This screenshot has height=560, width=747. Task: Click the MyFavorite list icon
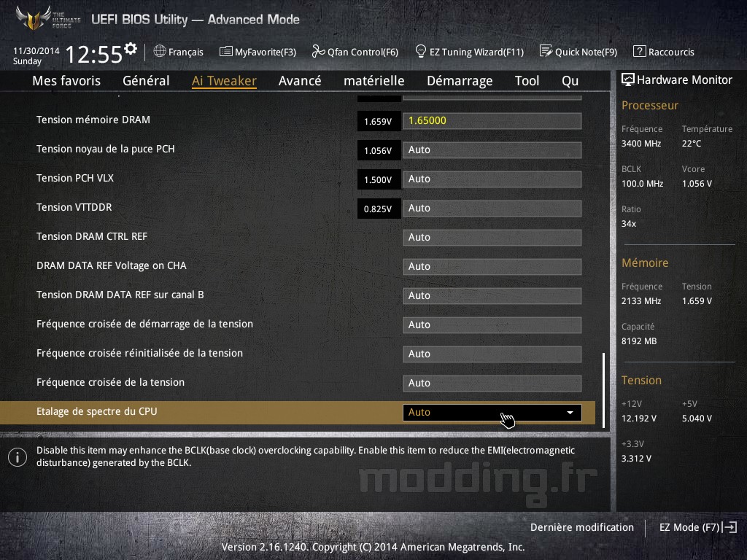pyautogui.click(x=226, y=51)
